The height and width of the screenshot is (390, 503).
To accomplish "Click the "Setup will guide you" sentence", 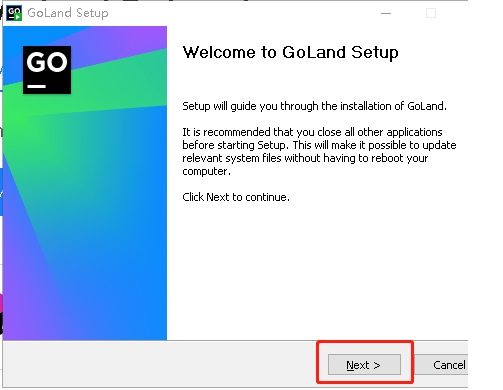I will click(x=314, y=106).
